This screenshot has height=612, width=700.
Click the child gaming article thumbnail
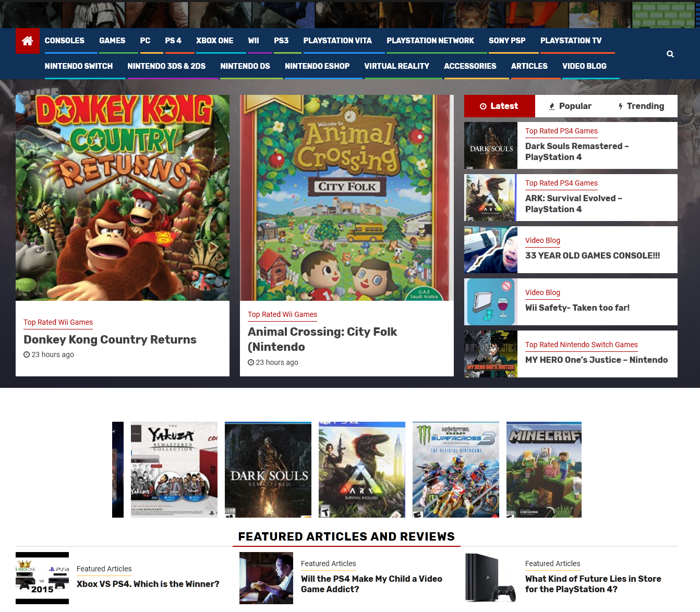click(267, 578)
